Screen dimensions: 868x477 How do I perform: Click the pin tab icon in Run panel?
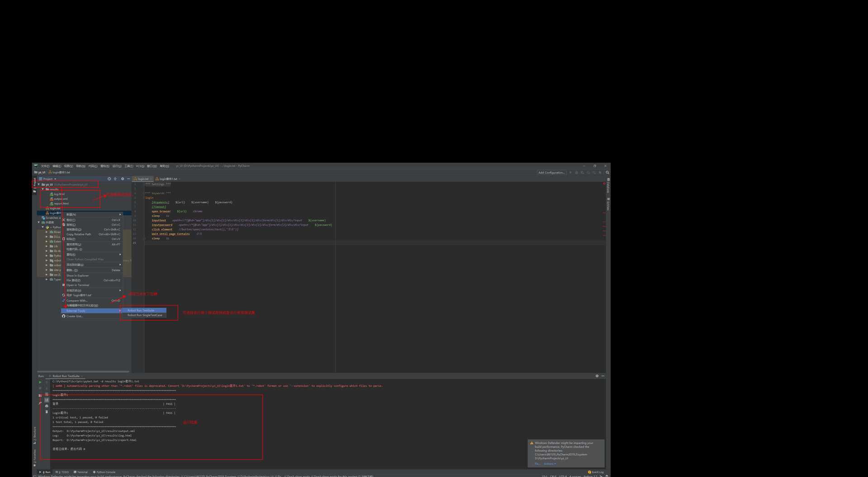point(40,403)
